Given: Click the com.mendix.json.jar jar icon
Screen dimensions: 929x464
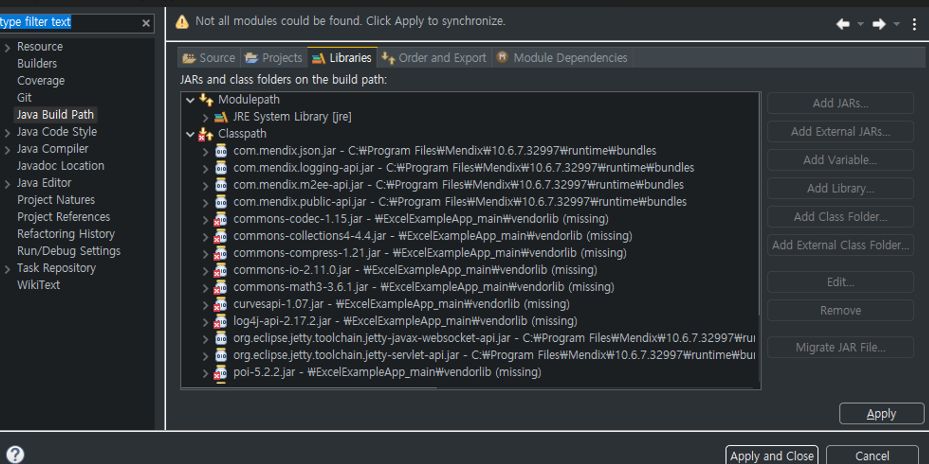Looking at the screenshot, I should point(221,151).
